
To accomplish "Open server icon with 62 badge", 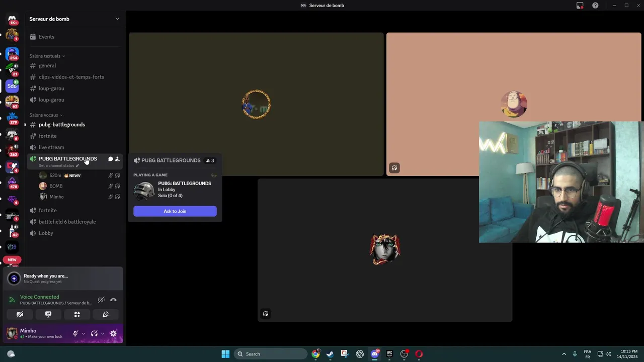I will pyautogui.click(x=12, y=102).
